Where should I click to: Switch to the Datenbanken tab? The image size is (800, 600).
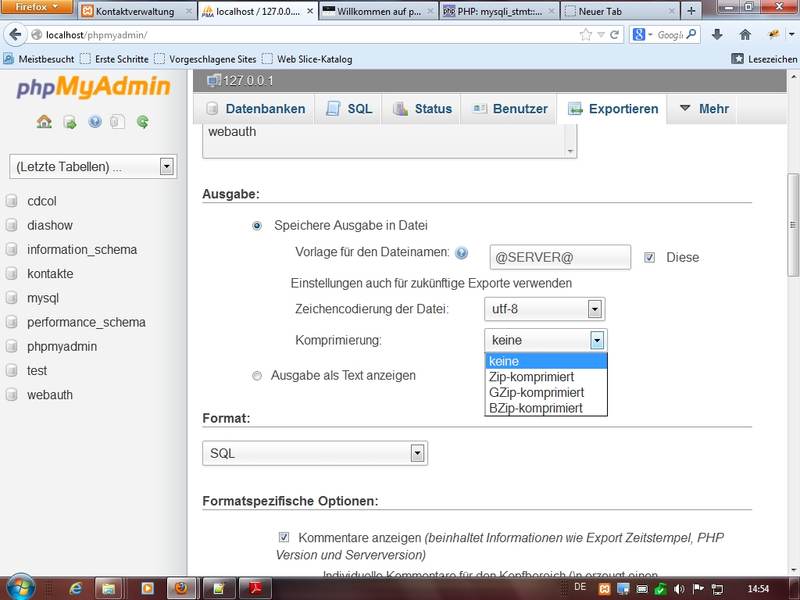tap(255, 109)
